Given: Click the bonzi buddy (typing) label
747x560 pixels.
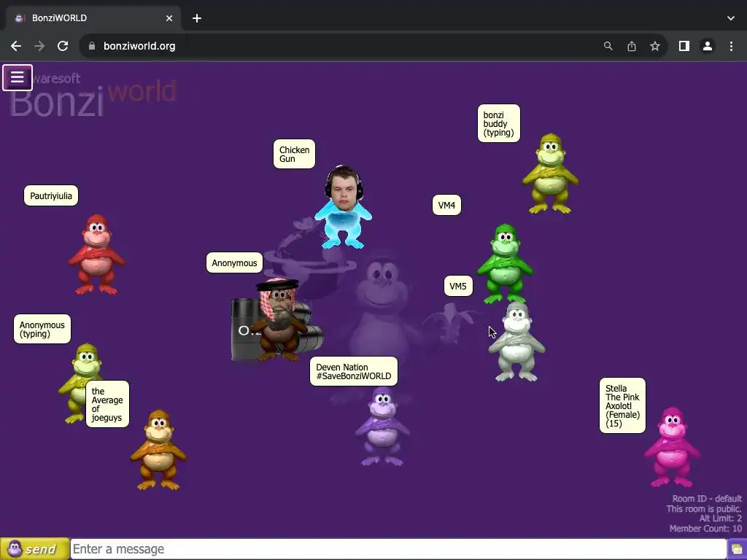Looking at the screenshot, I should [499, 123].
